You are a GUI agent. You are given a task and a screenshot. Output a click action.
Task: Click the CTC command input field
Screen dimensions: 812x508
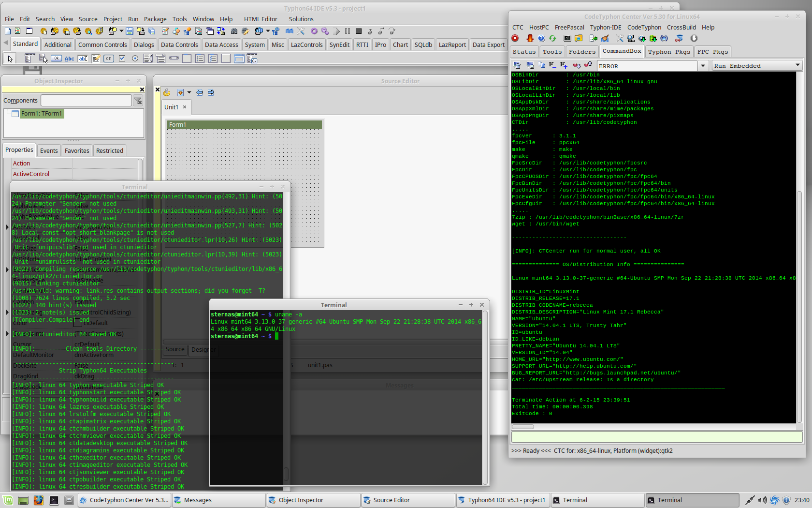[x=657, y=437]
